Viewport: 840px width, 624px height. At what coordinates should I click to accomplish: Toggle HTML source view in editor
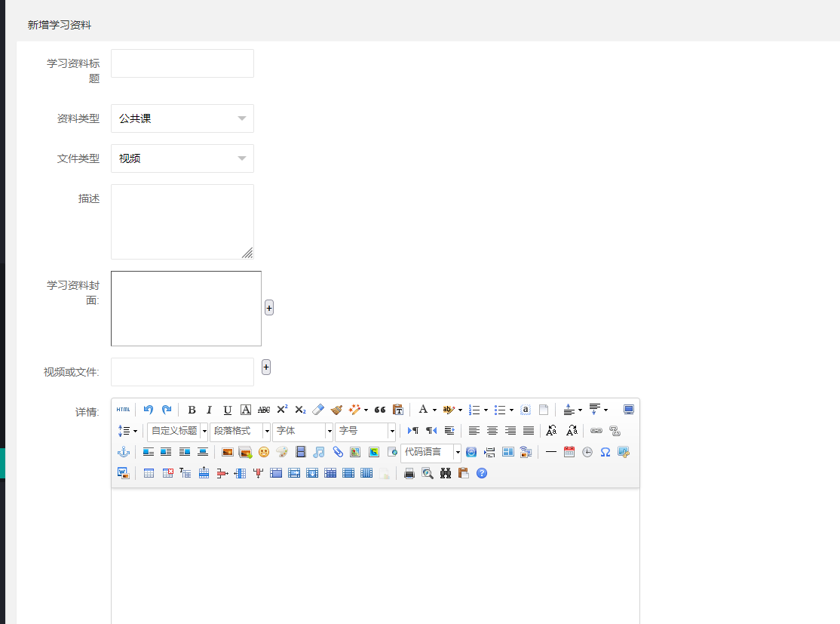pyautogui.click(x=123, y=410)
